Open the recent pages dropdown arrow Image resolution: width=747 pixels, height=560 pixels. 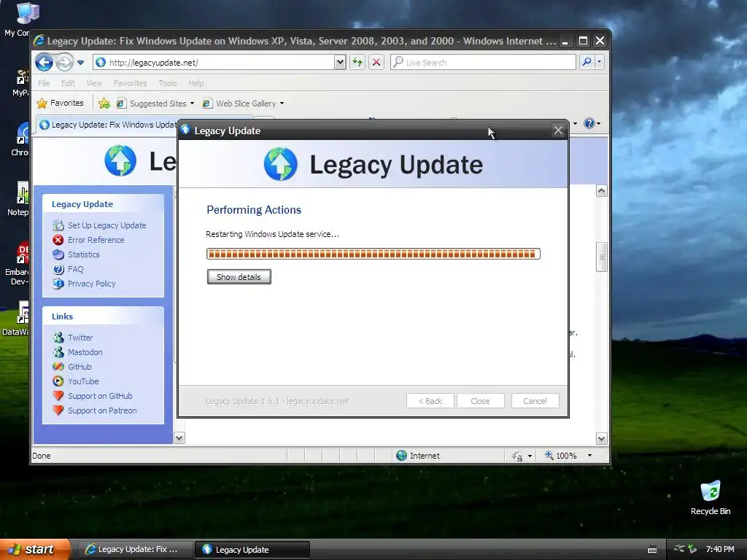coord(80,63)
